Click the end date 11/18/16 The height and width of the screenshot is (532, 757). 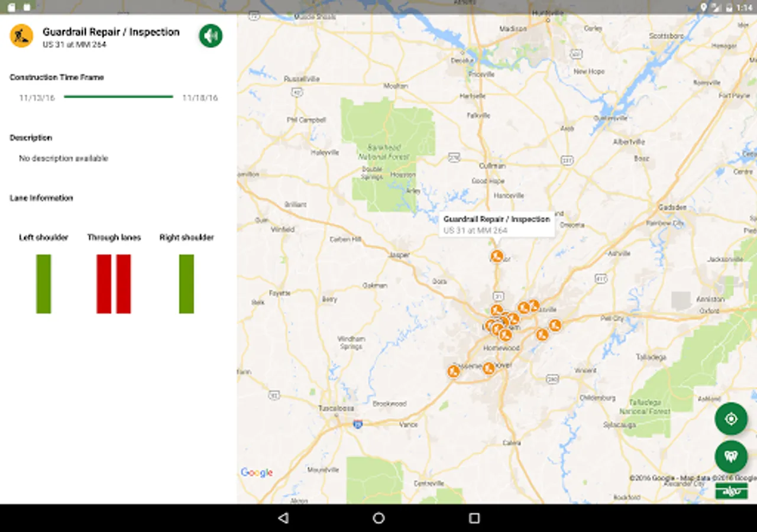pyautogui.click(x=200, y=98)
